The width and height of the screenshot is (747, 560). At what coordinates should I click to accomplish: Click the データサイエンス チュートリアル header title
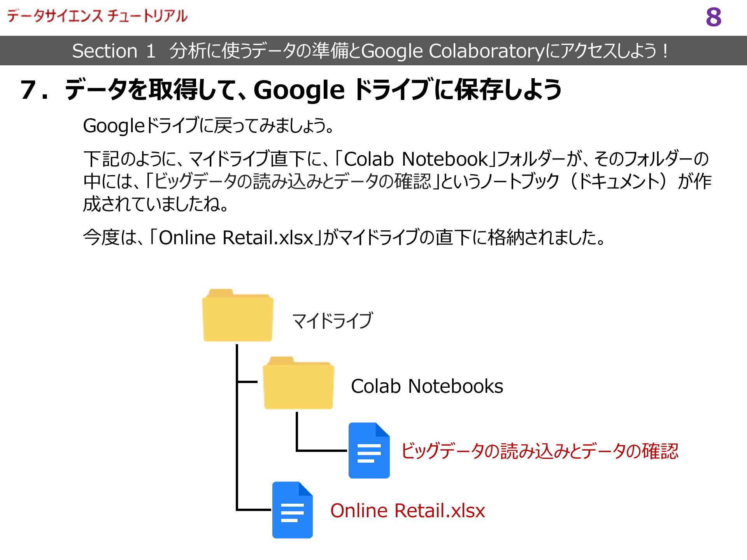click(97, 16)
